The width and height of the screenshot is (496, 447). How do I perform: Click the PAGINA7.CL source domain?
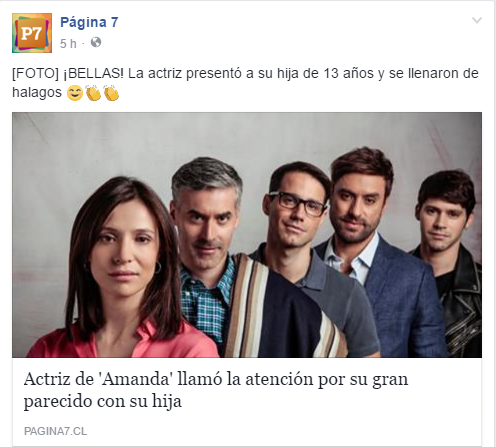click(x=55, y=431)
